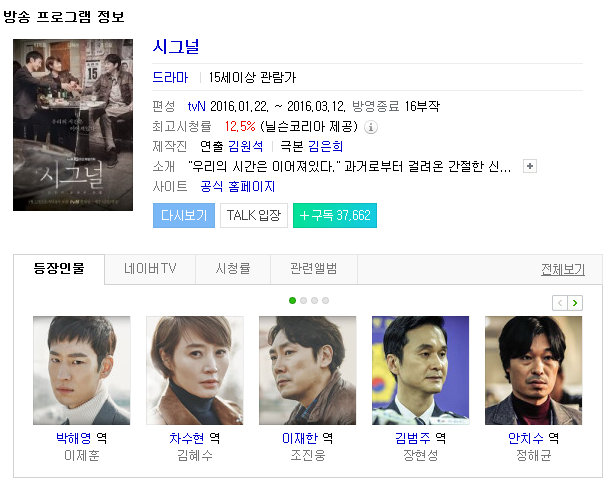
Task: Switch to the 시청률 tab
Action: [233, 269]
